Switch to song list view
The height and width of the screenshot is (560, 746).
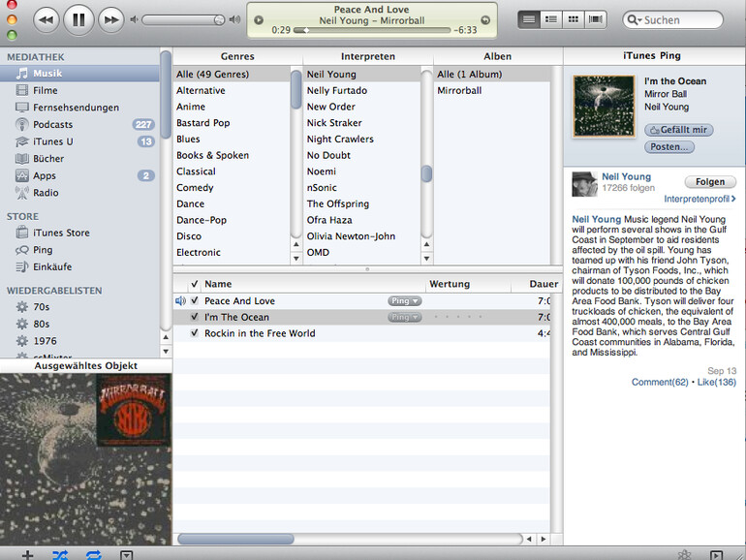pyautogui.click(x=529, y=19)
